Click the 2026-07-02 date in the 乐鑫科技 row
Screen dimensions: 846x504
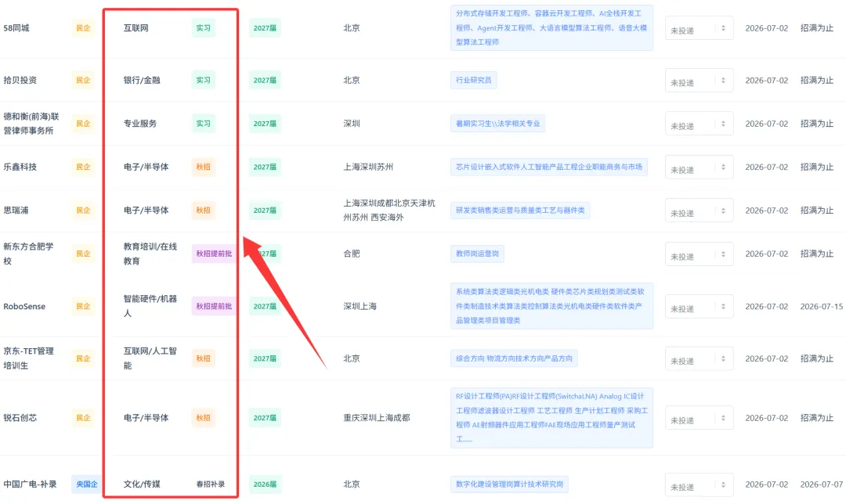[767, 167]
